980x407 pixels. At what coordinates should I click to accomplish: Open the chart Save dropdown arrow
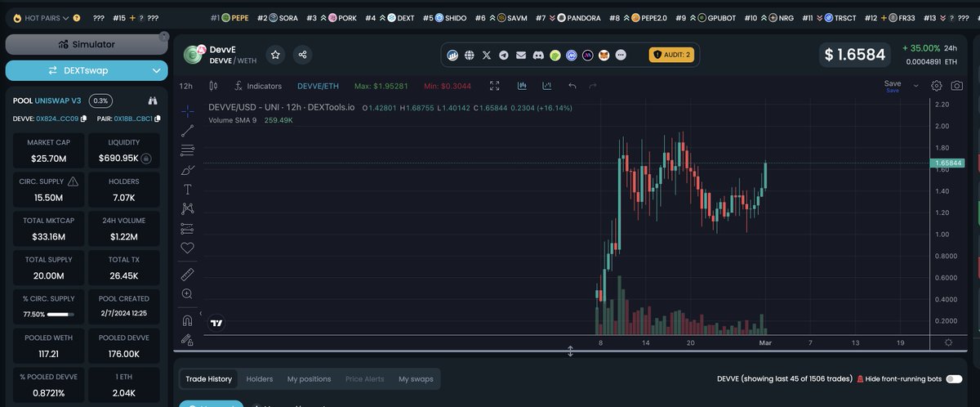[x=915, y=85]
